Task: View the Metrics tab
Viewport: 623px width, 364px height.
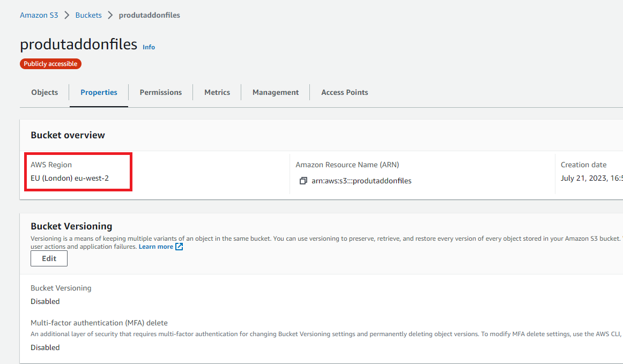Action: (217, 92)
